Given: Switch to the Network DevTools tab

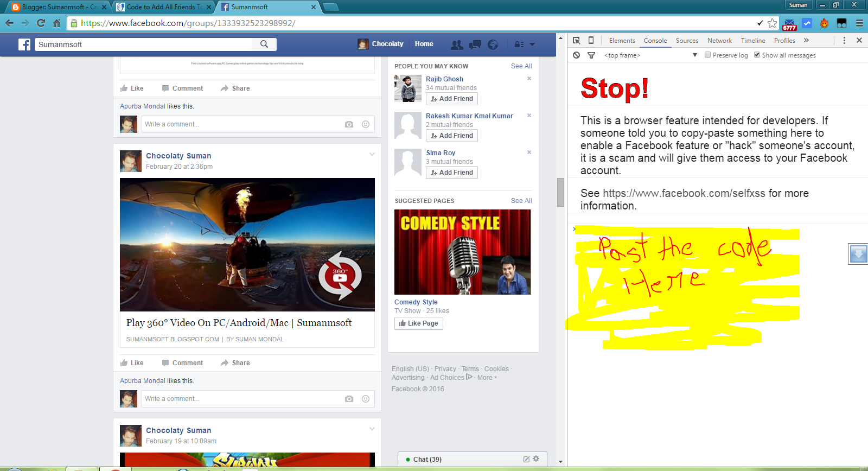Looking at the screenshot, I should [719, 41].
